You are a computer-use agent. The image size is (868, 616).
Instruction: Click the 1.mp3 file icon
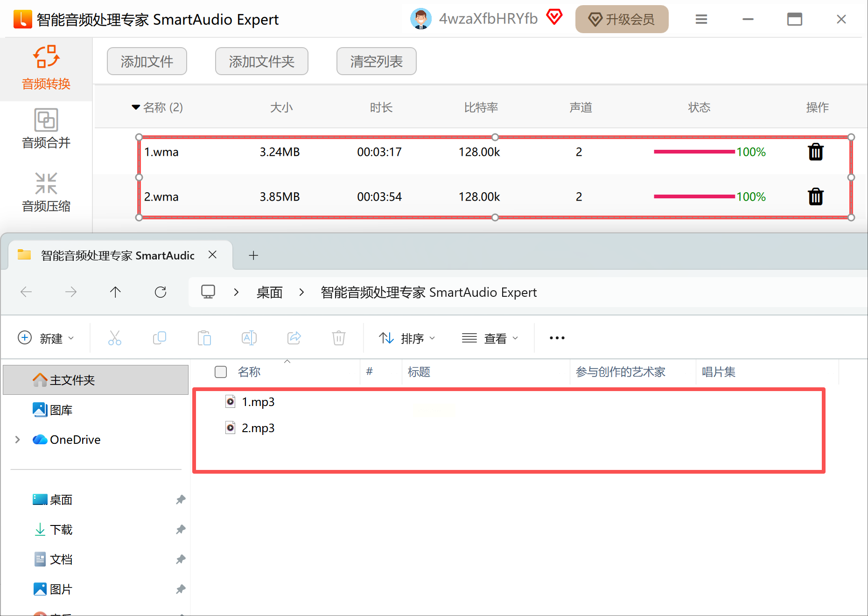231,401
